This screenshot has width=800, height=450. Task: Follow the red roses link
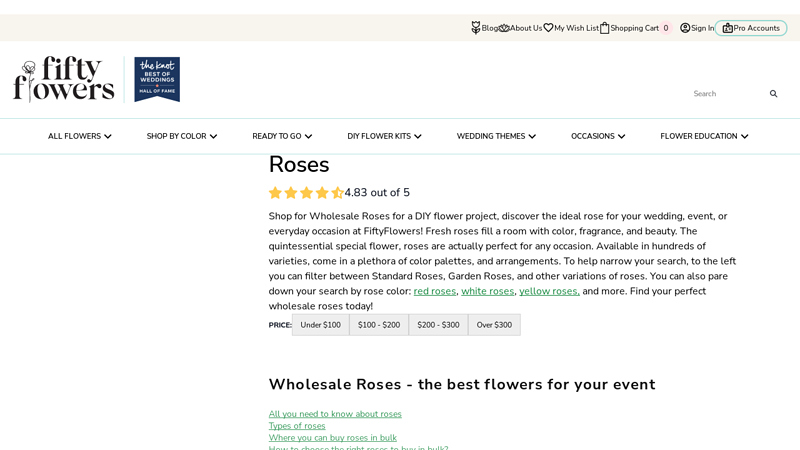[x=435, y=291]
